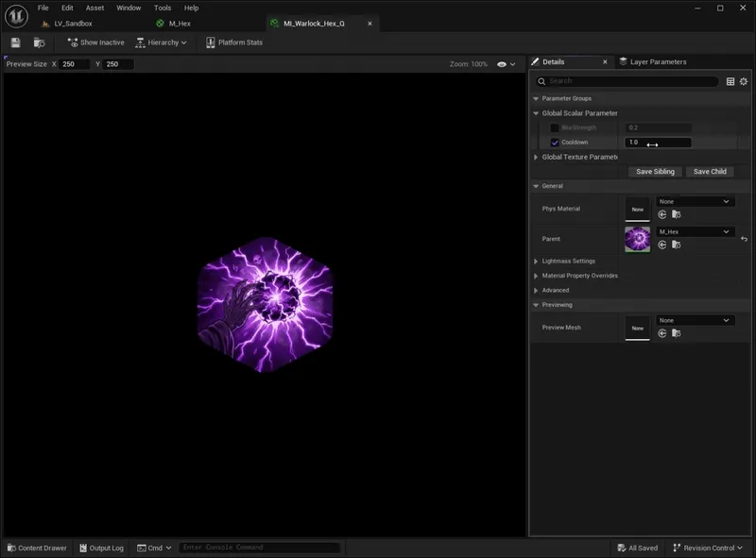This screenshot has height=558, width=756.
Task: Click Preview Size X input field
Action: (x=74, y=64)
